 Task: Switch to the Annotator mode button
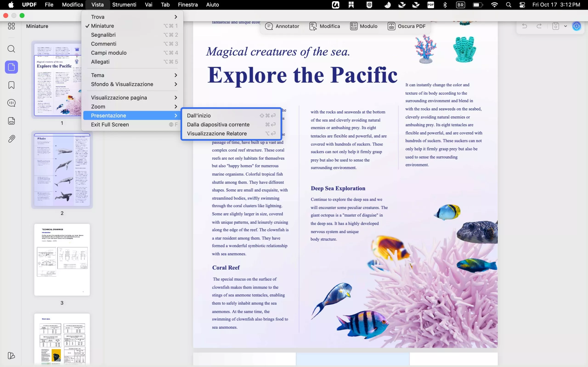(282, 26)
